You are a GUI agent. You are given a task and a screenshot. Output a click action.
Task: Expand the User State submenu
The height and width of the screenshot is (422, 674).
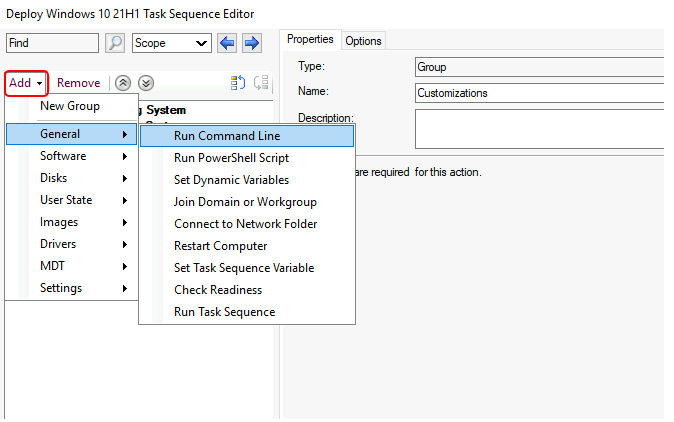click(72, 200)
